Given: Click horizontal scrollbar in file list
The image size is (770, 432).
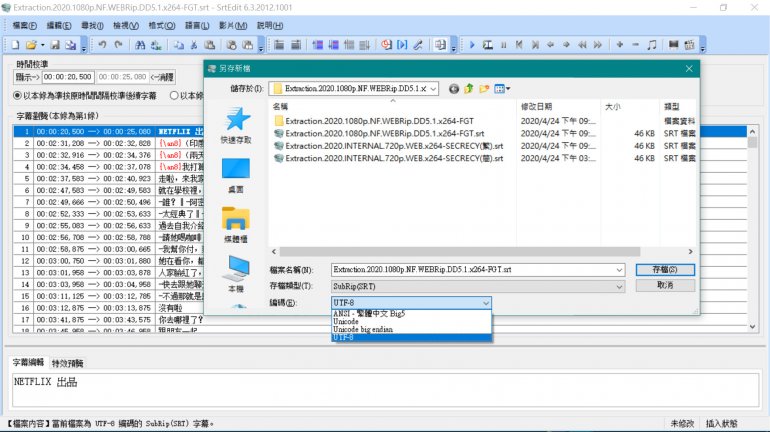Looking at the screenshot, I should 460,251.
